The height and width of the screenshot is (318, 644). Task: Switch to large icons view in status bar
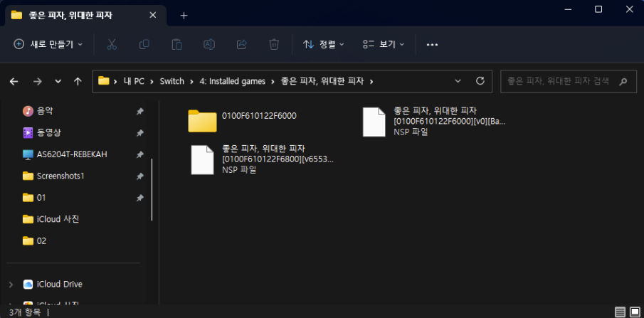pyautogui.click(x=635, y=312)
